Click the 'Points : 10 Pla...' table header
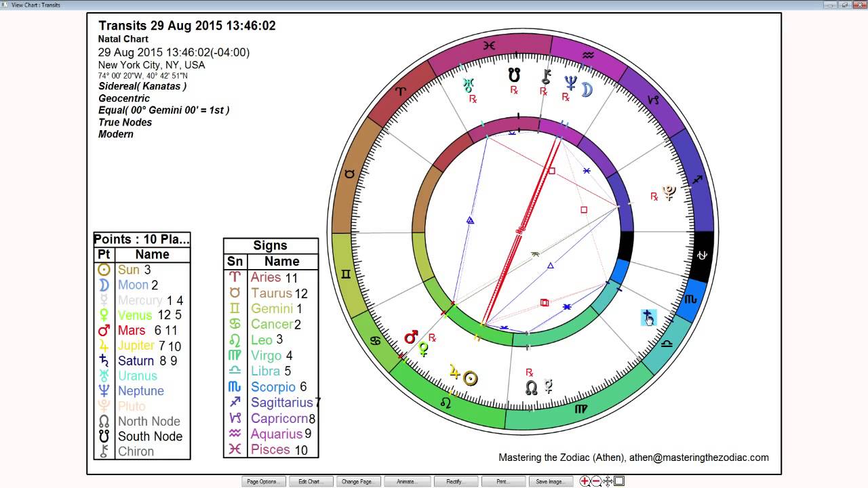This screenshot has width=868, height=488. (x=142, y=239)
